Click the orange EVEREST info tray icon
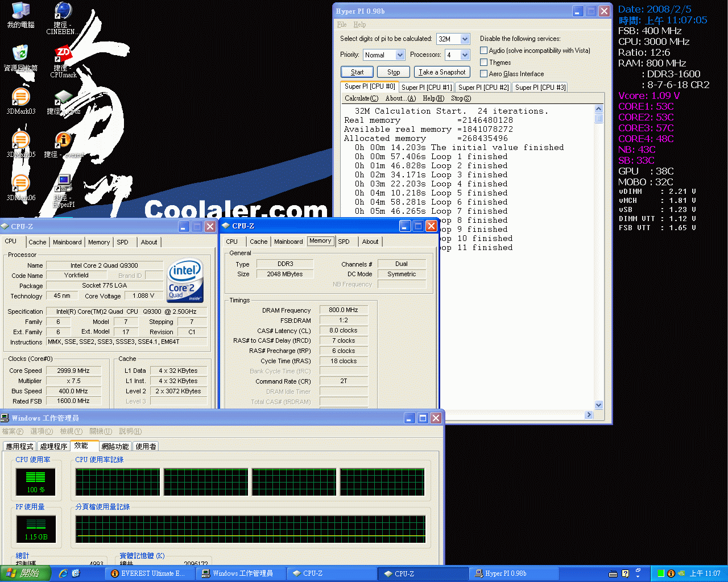 671,573
